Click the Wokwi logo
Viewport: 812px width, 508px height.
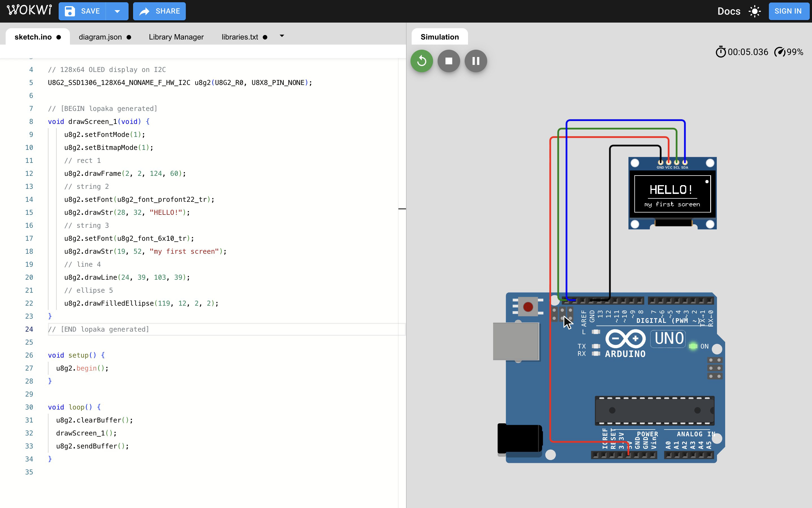[29, 10]
